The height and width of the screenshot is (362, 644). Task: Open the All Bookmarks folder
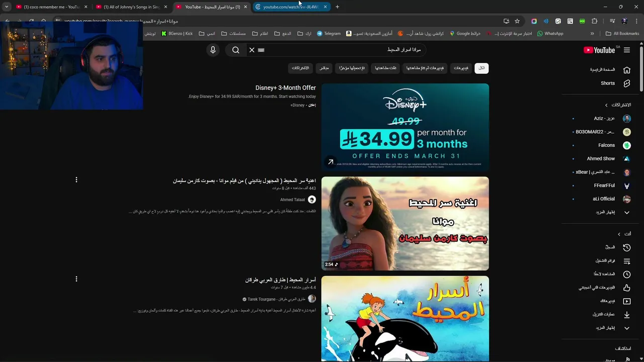click(622, 34)
